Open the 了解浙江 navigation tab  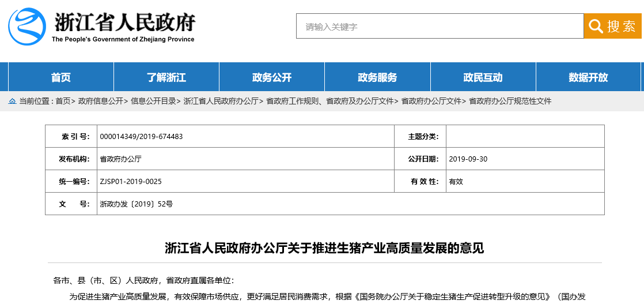coord(166,77)
